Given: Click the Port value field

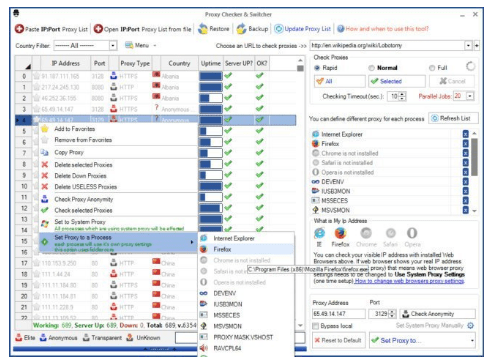Looking at the screenshot, I should (378, 314).
